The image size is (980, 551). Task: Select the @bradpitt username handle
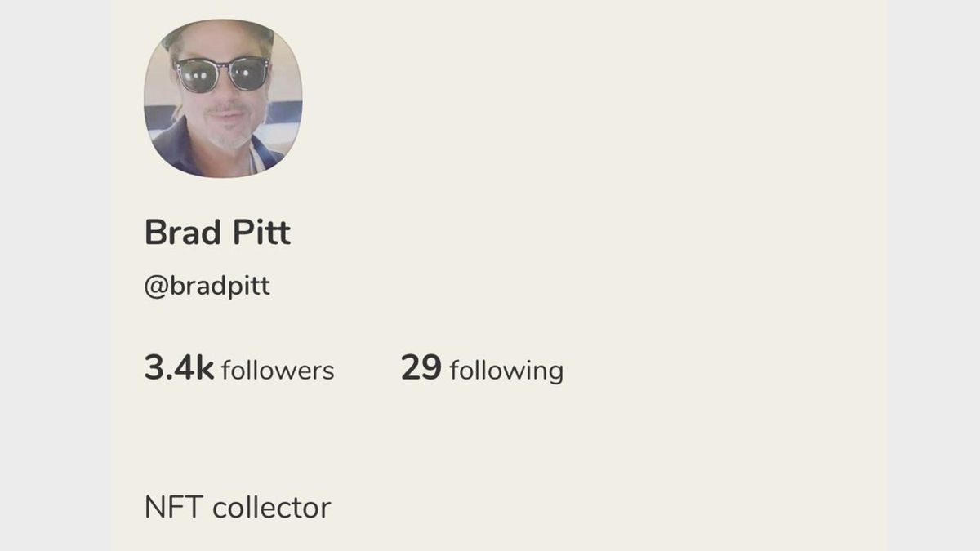point(207,287)
